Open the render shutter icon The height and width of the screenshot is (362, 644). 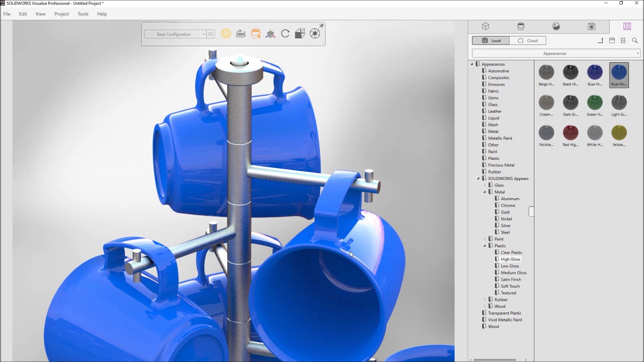click(x=315, y=34)
